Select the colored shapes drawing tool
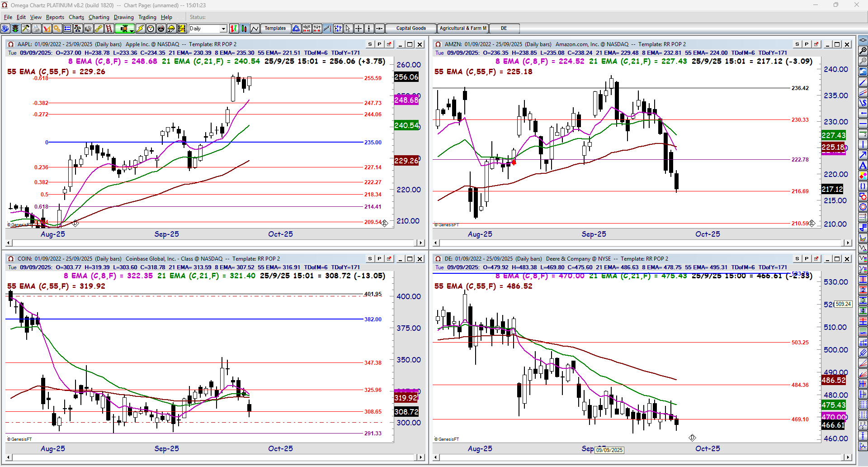 pos(863,176)
